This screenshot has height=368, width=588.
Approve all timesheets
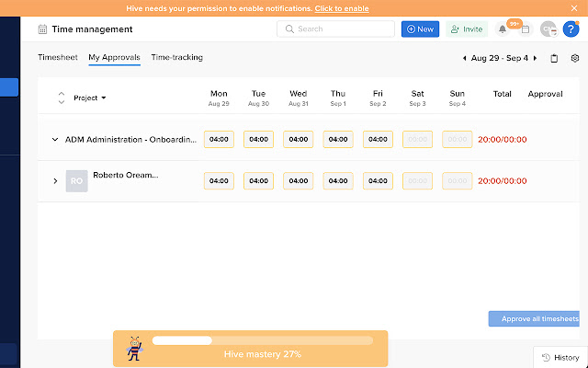[534, 319]
